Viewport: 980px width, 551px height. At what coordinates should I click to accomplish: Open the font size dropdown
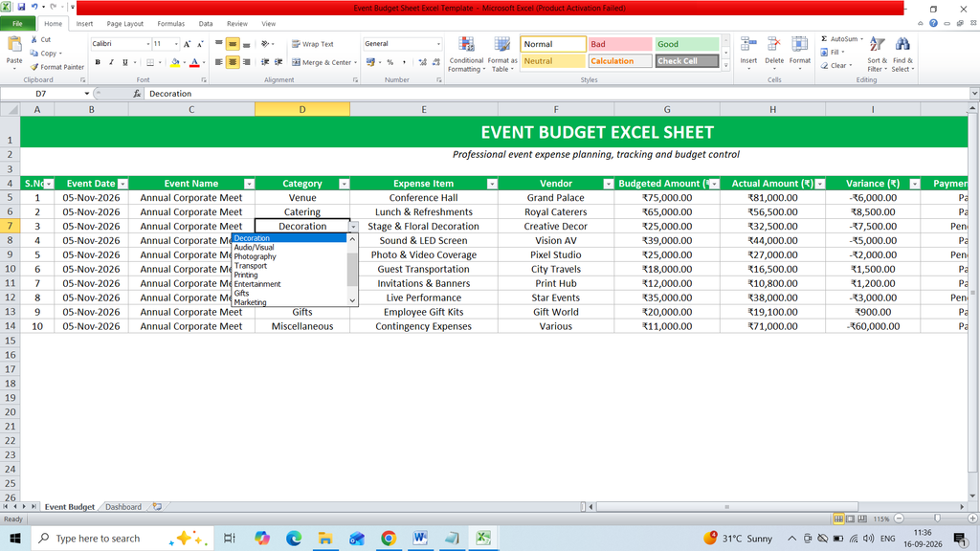176,44
